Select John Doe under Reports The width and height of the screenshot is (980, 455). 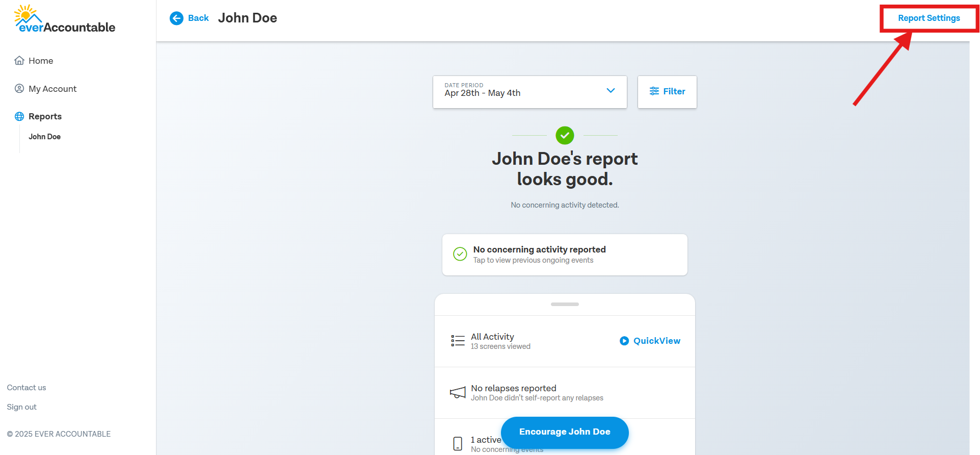(x=45, y=137)
